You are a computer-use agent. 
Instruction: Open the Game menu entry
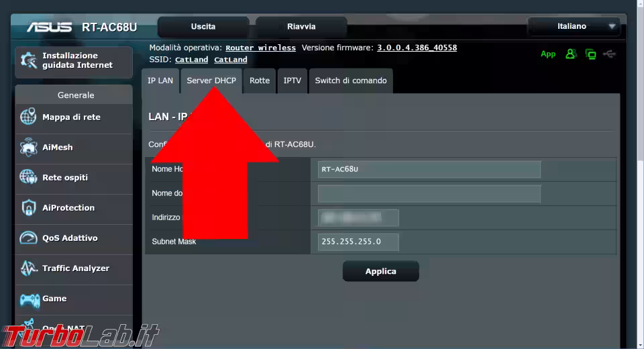click(x=74, y=299)
